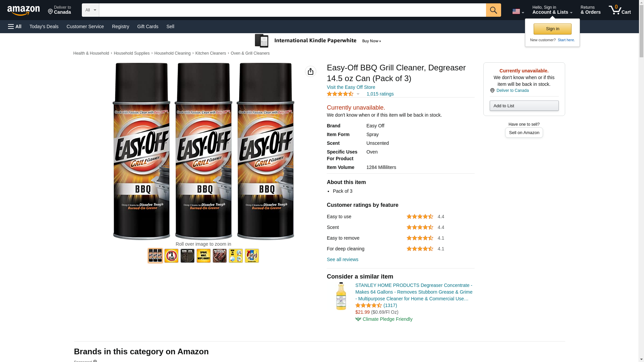Click the Kitchen Cleaners breadcrumb
The width and height of the screenshot is (644, 362).
click(210, 53)
